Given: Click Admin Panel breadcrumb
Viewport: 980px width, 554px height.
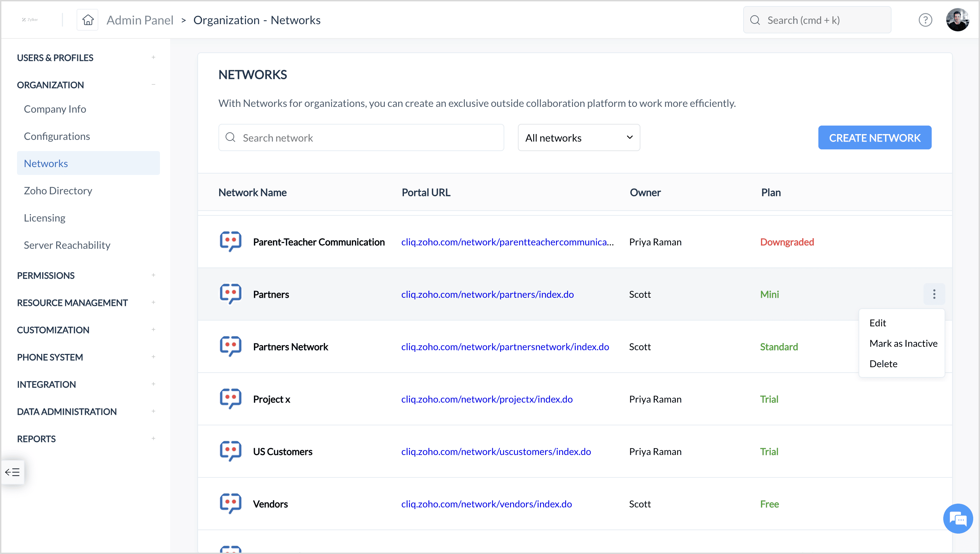Looking at the screenshot, I should point(140,20).
